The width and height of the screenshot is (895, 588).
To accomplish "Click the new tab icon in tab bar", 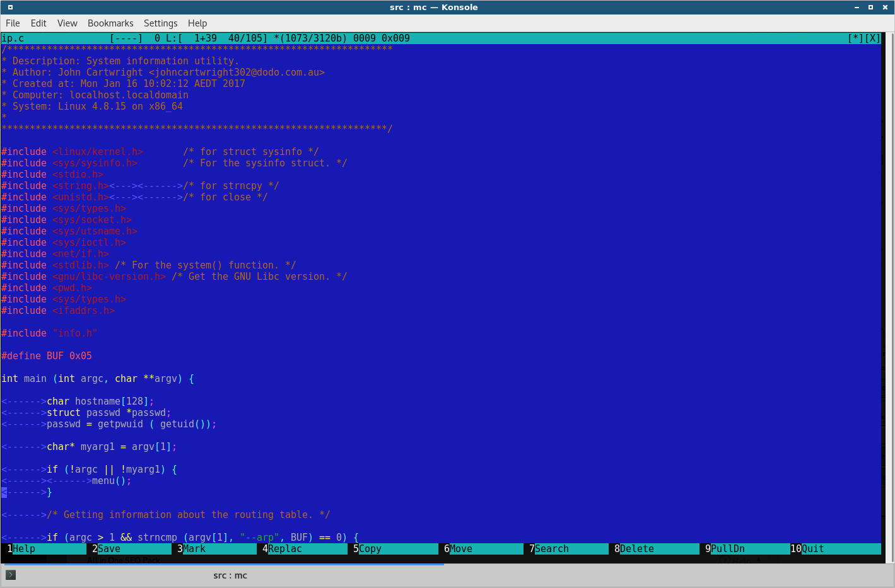I will tap(11, 575).
